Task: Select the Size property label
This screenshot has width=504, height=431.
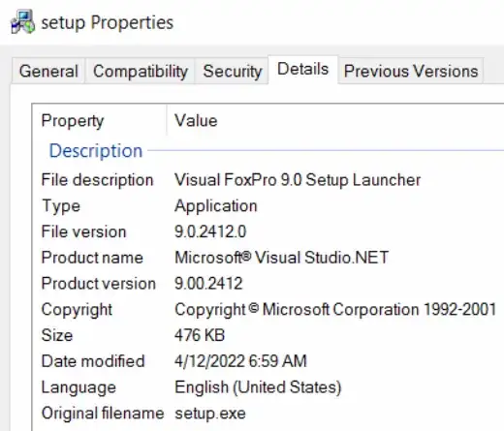Action: click(57, 335)
